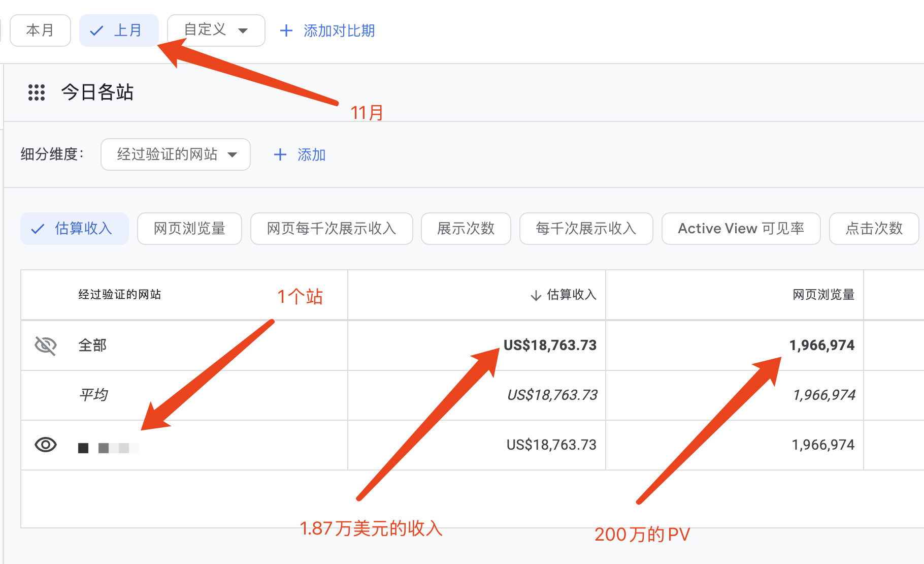Click the plus icon before 添加 dimension
The height and width of the screenshot is (564, 924).
pyautogui.click(x=280, y=154)
